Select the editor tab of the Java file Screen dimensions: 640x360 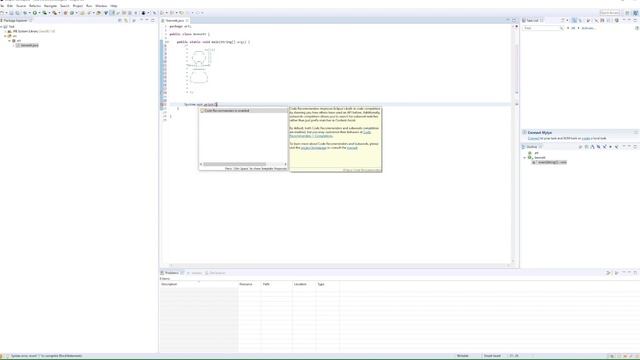(175, 20)
